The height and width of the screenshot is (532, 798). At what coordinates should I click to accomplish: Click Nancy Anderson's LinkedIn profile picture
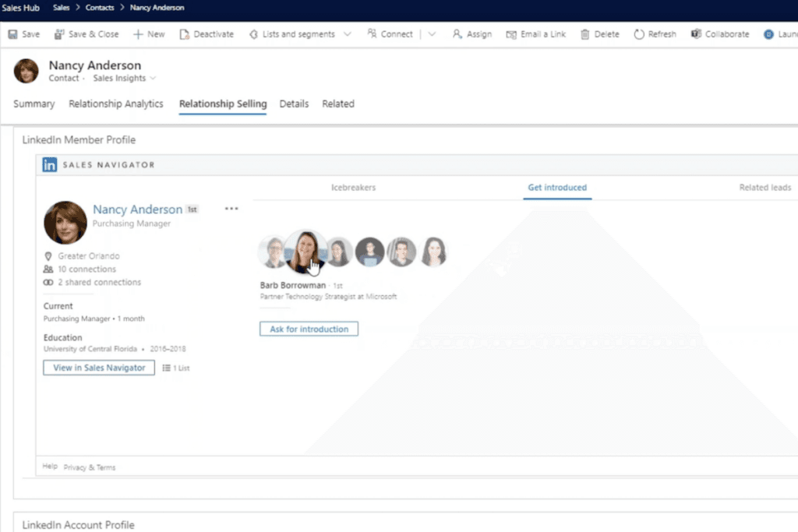tap(65, 222)
